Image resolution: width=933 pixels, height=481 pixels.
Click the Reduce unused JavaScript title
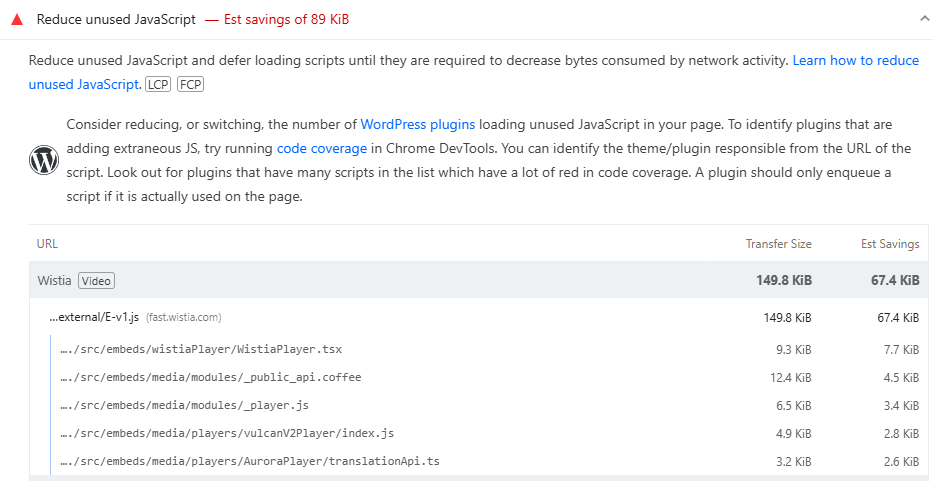[x=116, y=20]
